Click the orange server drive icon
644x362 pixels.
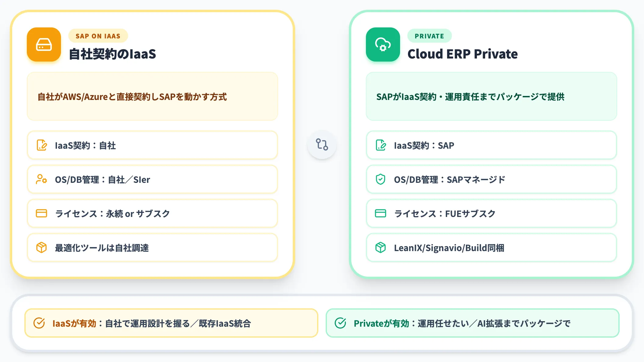(44, 44)
